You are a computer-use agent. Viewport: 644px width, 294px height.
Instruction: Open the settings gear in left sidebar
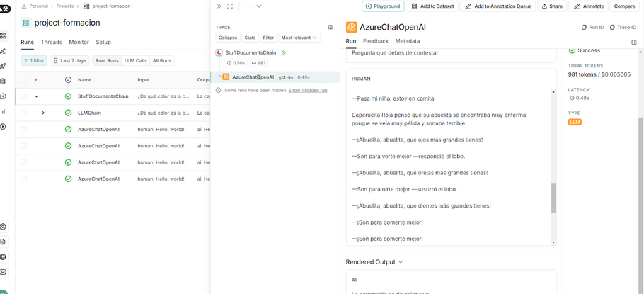(4, 227)
